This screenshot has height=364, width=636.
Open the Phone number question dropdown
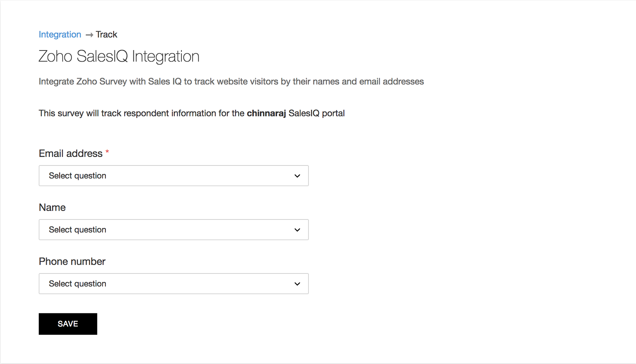coord(173,284)
